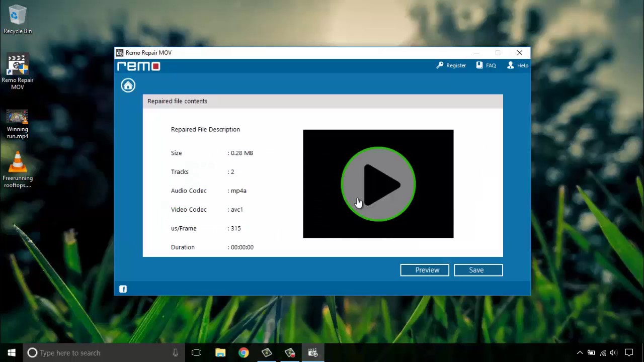Viewport: 644px width, 362px height.
Task: Select the Freerunning rooftops VLC file
Action: coord(17,170)
